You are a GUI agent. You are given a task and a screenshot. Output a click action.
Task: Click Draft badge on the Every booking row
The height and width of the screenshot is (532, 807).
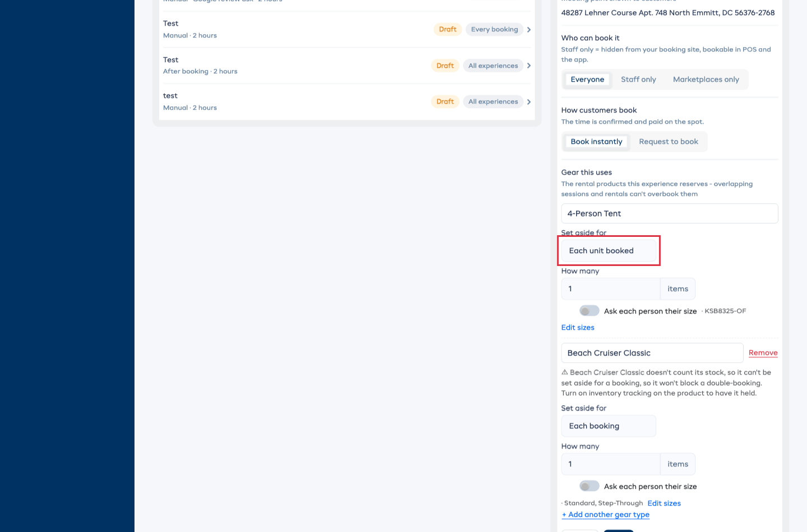(448, 30)
